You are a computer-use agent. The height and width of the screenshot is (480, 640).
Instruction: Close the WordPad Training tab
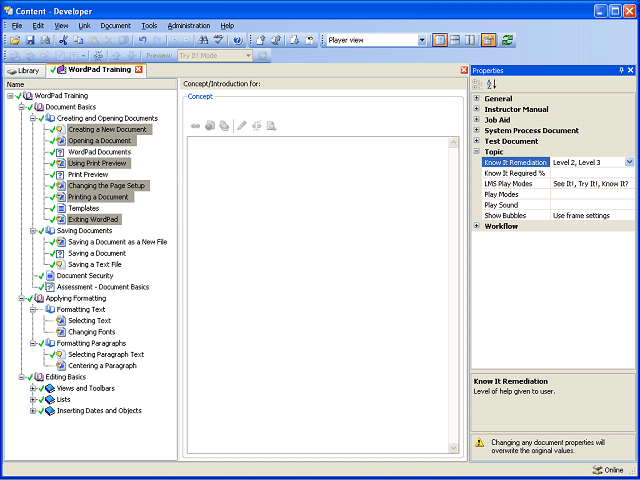(139, 70)
